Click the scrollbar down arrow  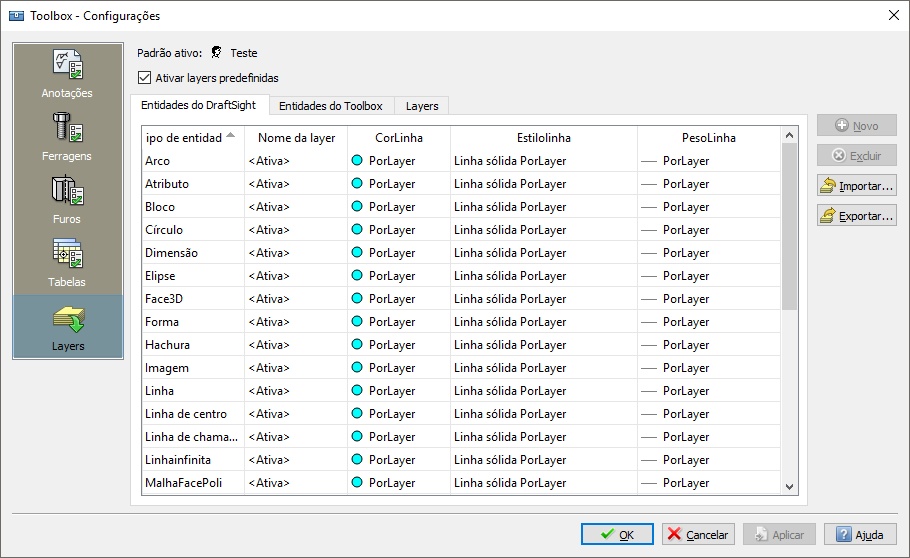(789, 487)
